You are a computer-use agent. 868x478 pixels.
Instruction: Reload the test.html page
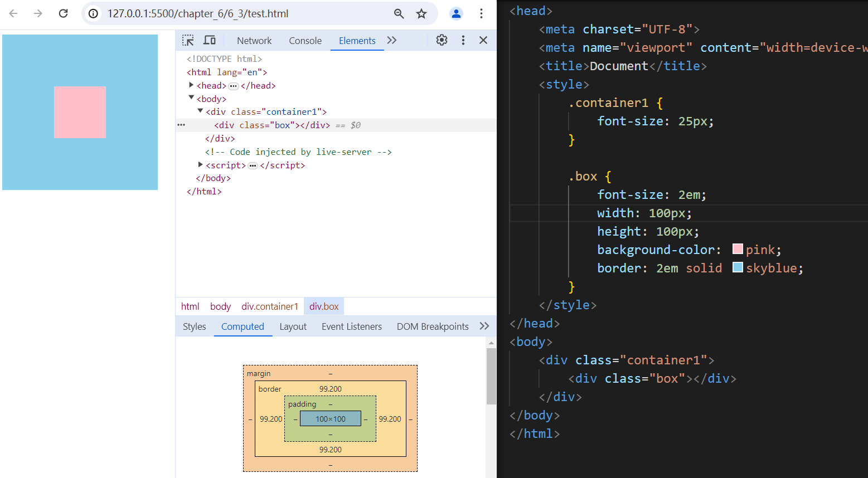click(x=63, y=13)
